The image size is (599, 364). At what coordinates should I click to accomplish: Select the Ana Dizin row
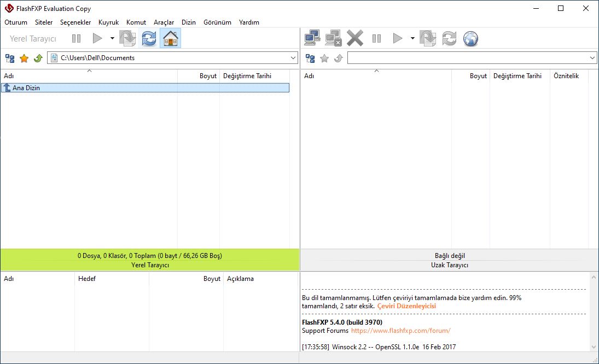[x=145, y=88]
